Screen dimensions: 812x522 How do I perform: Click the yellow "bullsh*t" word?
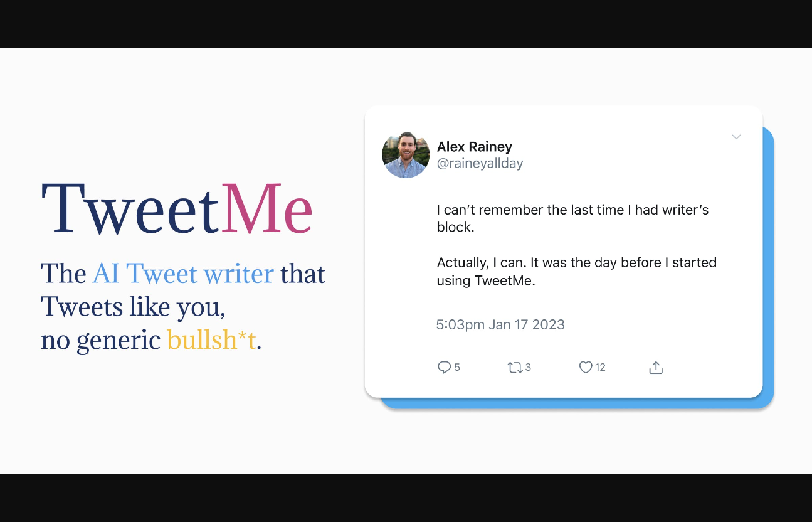tap(211, 340)
